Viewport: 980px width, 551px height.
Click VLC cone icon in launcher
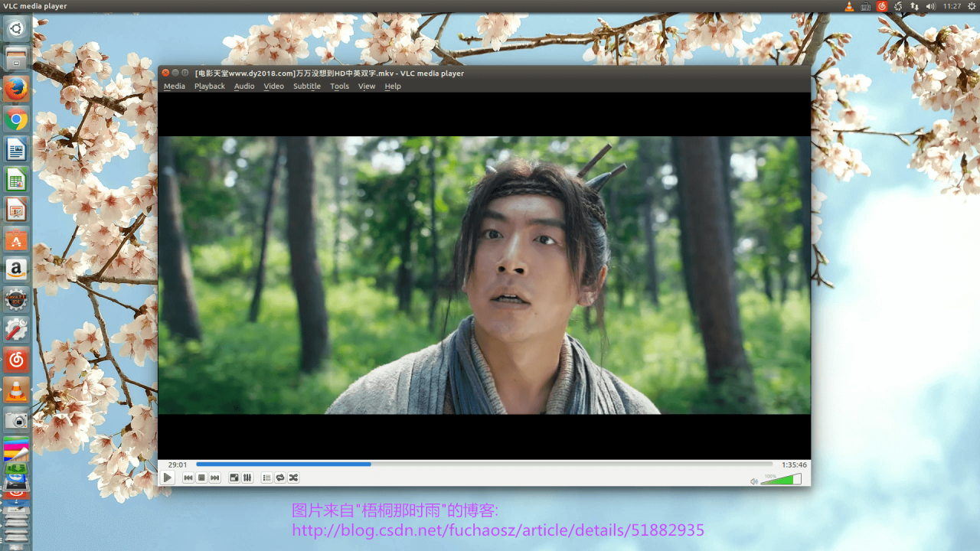[x=16, y=390]
